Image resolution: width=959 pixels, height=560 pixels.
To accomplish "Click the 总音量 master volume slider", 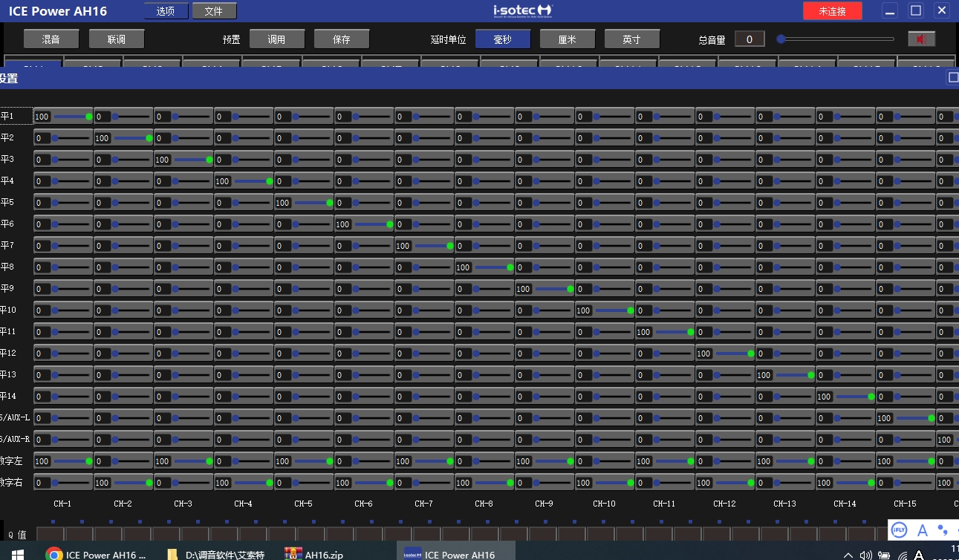I will point(836,39).
